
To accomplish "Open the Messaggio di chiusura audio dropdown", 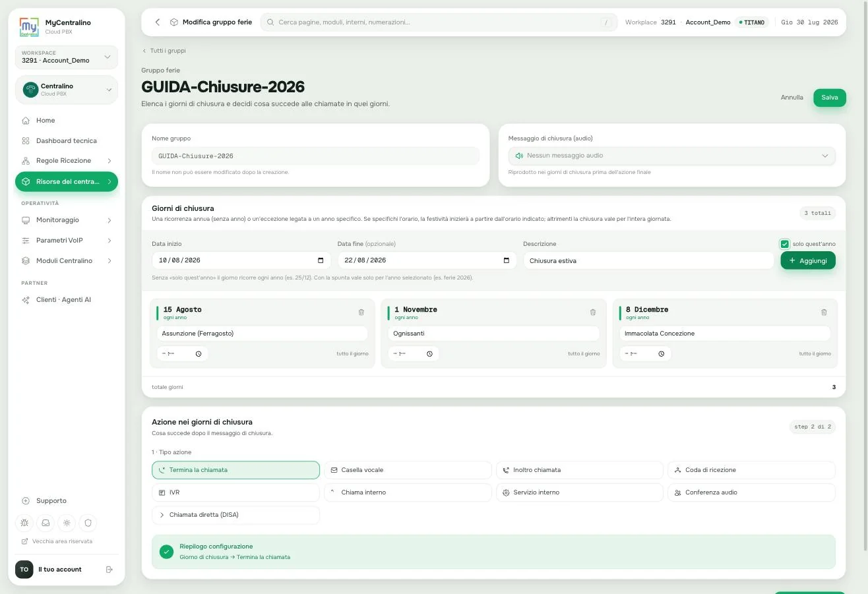I will [672, 156].
